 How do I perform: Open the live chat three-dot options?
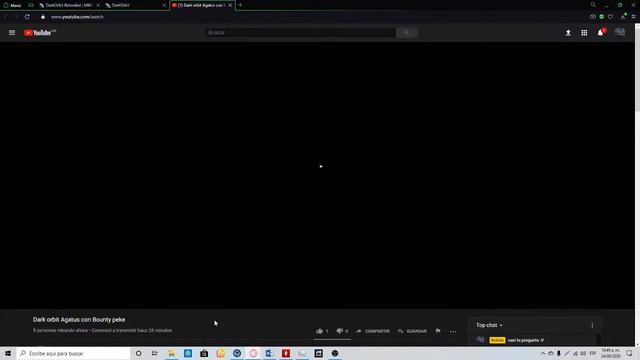click(x=592, y=325)
